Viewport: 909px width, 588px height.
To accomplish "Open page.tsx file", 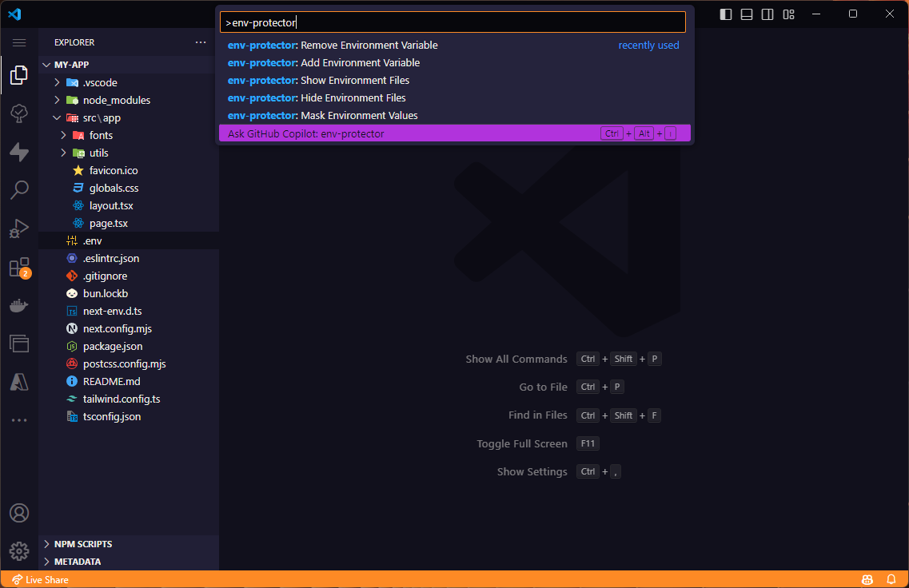I will (129, 223).
